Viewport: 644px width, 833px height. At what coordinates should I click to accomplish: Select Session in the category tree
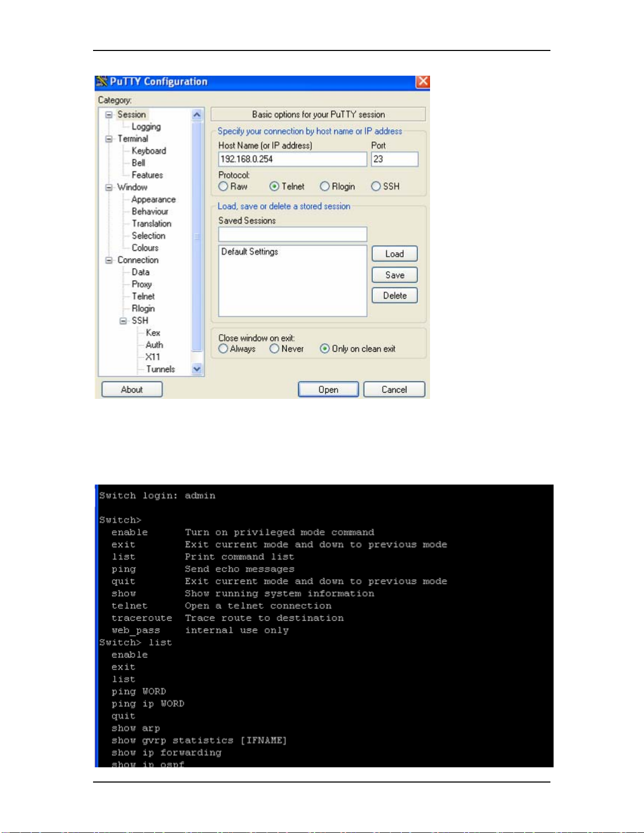point(131,115)
